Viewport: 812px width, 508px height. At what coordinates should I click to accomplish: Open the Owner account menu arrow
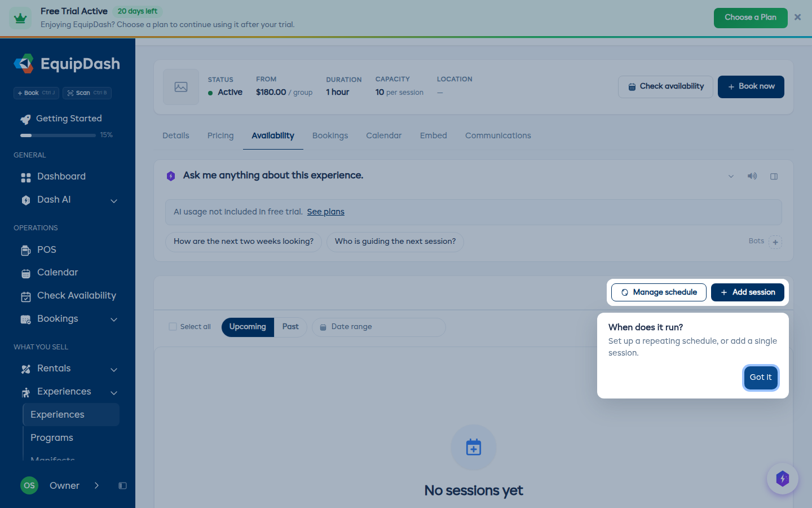pos(96,485)
